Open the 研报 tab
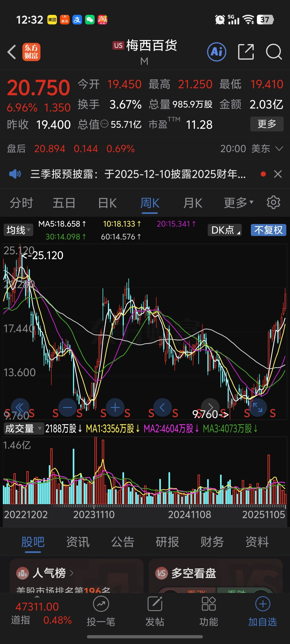The image size is (290, 644). [167, 542]
